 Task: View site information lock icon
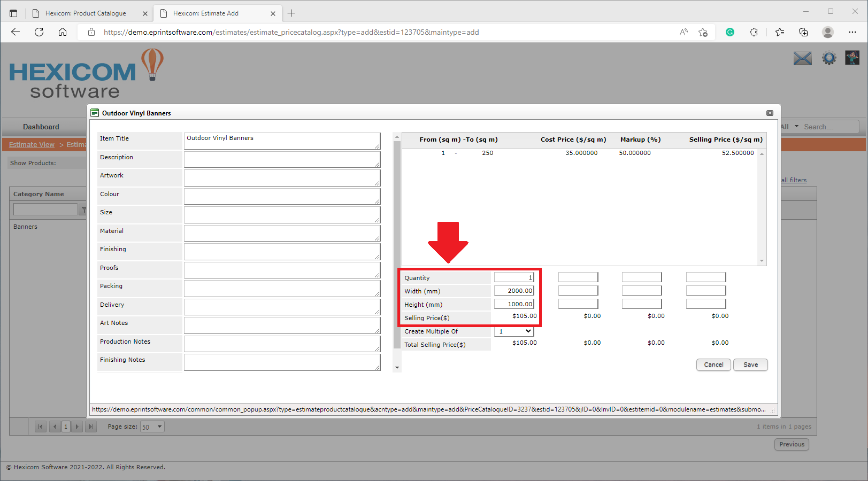click(91, 32)
